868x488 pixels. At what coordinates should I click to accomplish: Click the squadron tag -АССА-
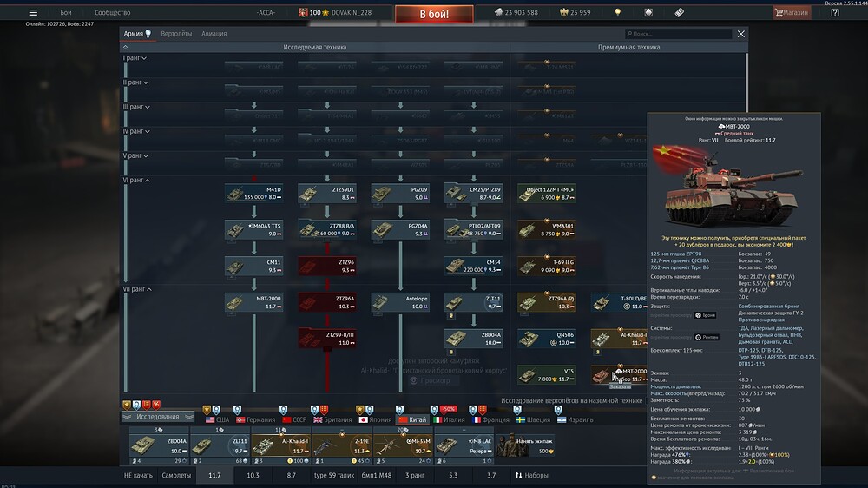tap(266, 12)
